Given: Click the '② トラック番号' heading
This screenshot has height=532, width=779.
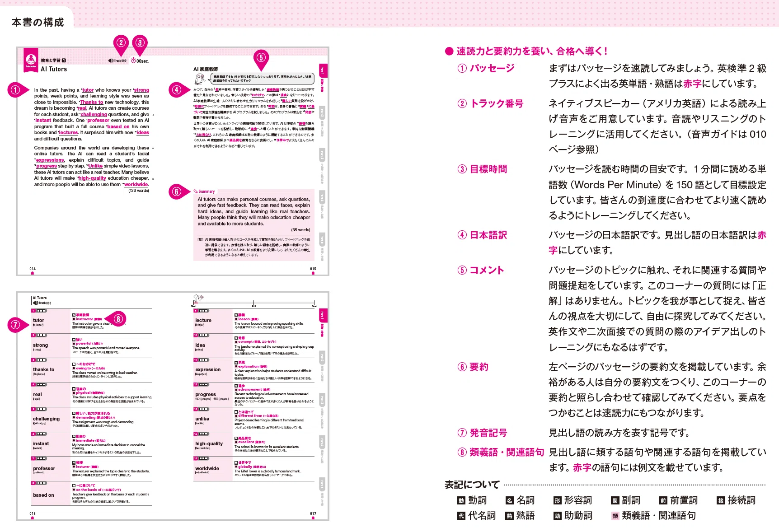Looking at the screenshot, I should 490,103.
